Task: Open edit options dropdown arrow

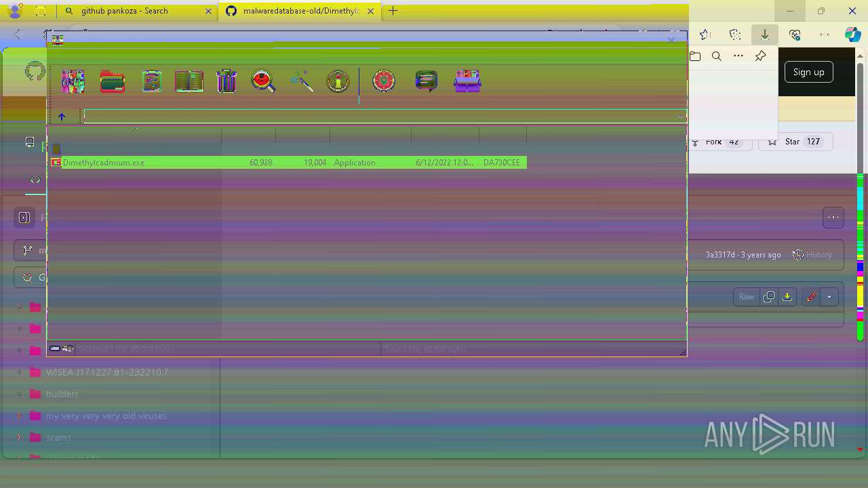Action: (x=829, y=297)
